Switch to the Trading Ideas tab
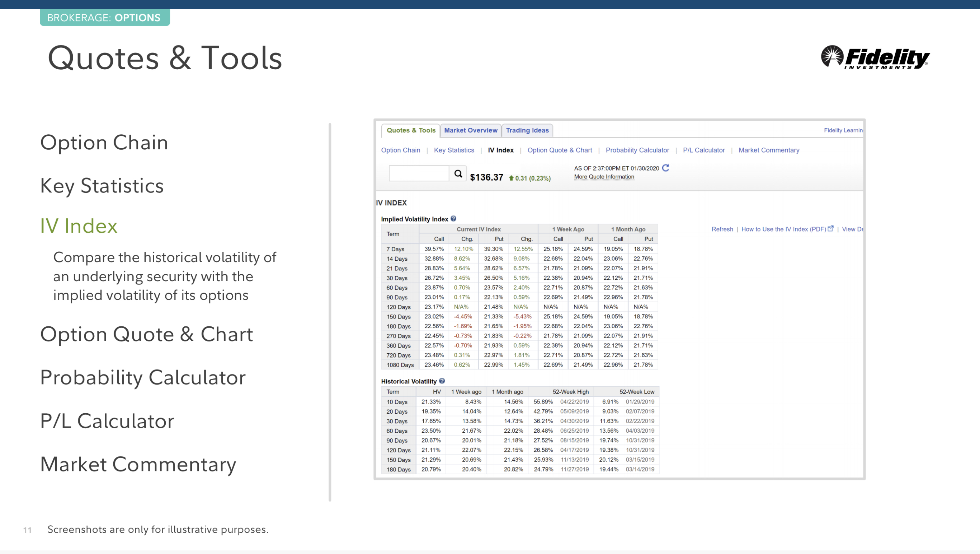The height and width of the screenshot is (554, 980). (x=527, y=130)
